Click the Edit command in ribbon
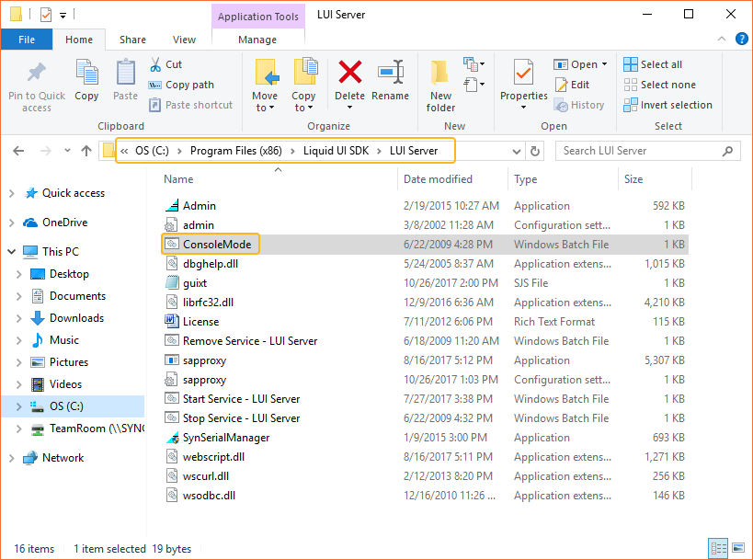 572,85
